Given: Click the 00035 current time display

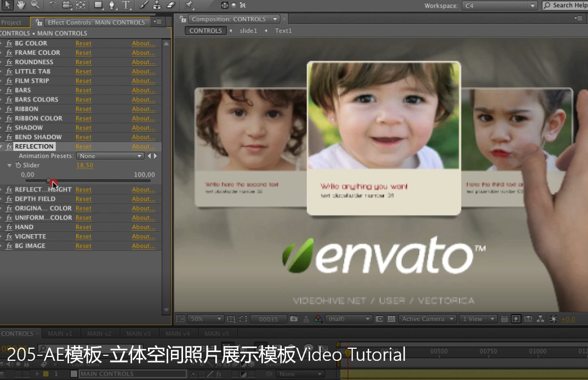Looking at the screenshot, I should point(269,319).
